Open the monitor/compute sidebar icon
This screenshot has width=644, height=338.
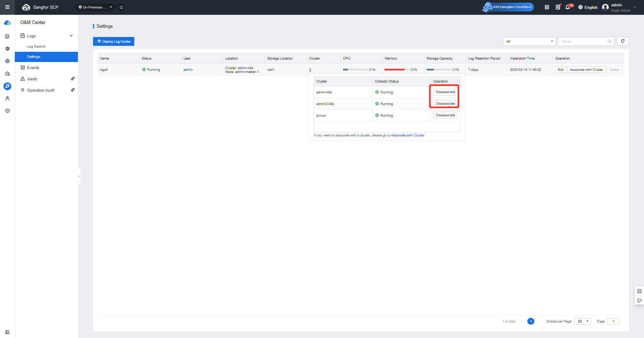pyautogui.click(x=7, y=36)
